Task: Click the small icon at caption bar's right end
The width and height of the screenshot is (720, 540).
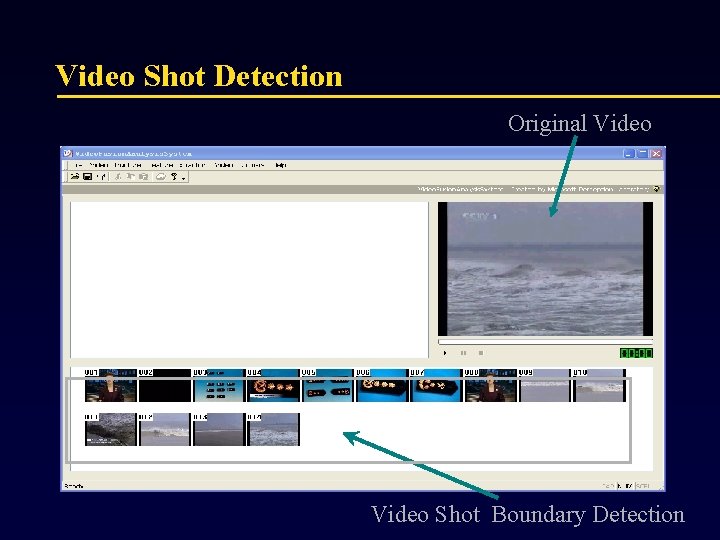Action: [x=657, y=189]
